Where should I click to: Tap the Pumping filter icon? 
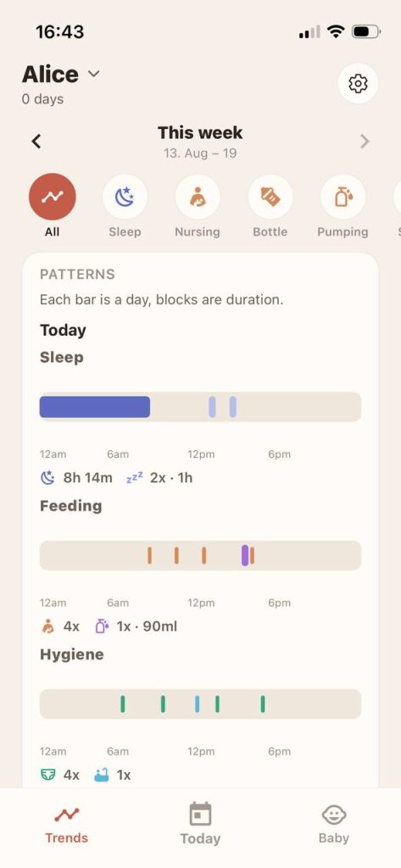click(343, 197)
